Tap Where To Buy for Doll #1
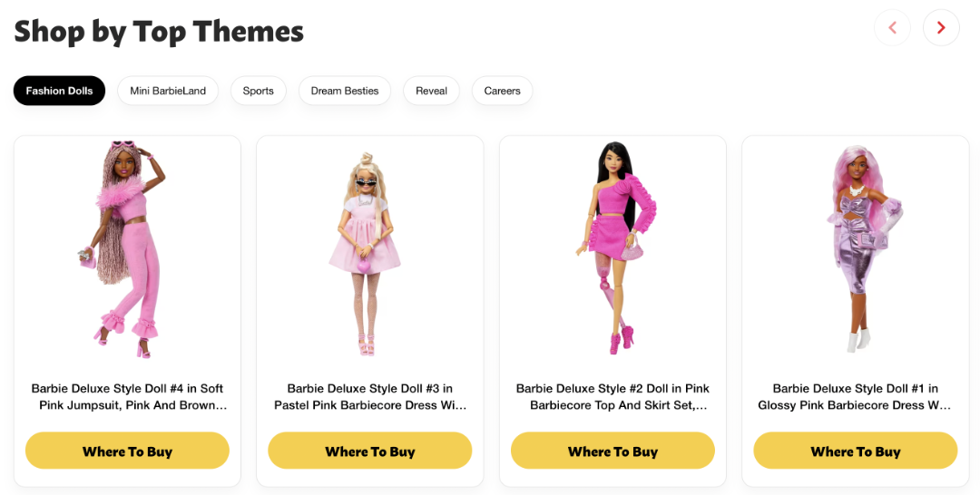This screenshot has height=495, width=980. [x=856, y=451]
